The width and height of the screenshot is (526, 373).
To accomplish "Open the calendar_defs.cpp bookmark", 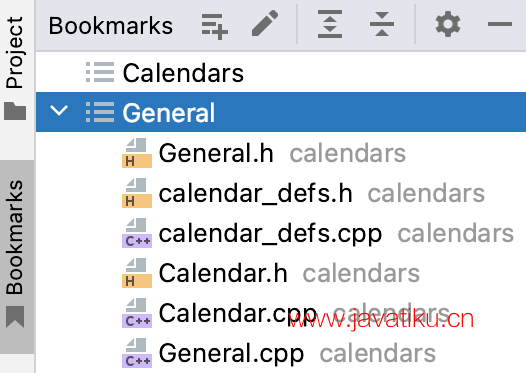I will [x=270, y=233].
